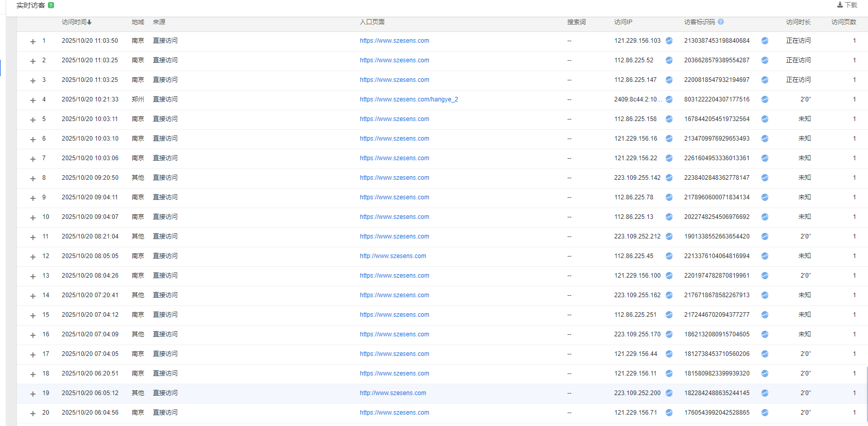Click trend icon next to IP 223.109.255.142

point(669,178)
